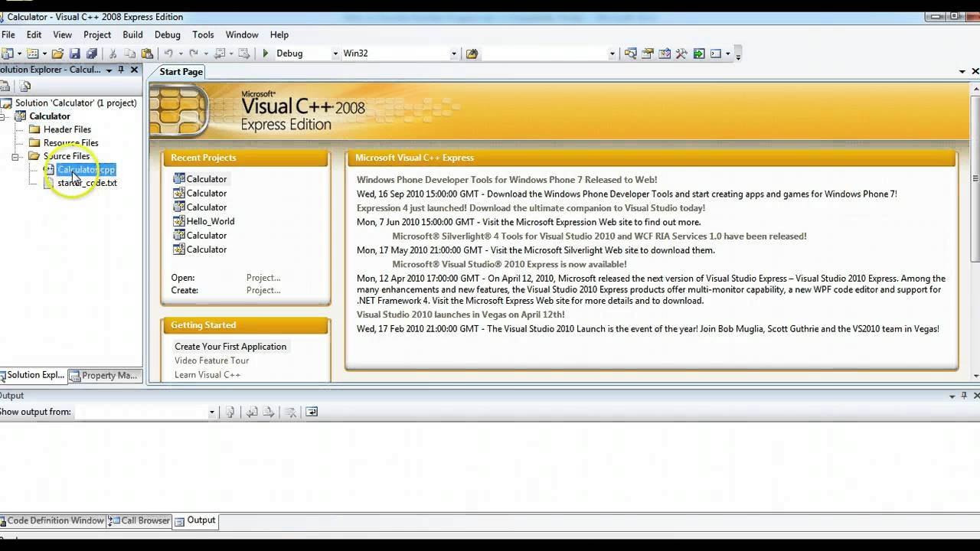This screenshot has height=551, width=980.
Task: Open the Undo history dropdown arrow
Action: pyautogui.click(x=181, y=54)
